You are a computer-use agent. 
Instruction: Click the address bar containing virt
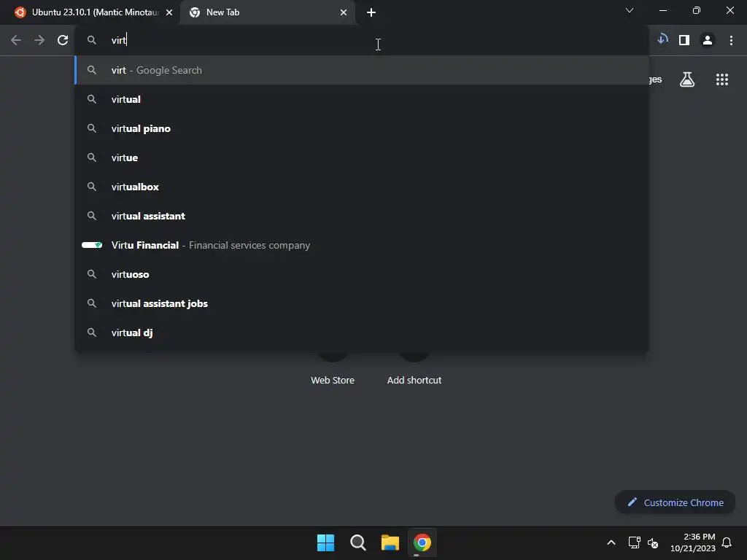pyautogui.click(x=362, y=40)
